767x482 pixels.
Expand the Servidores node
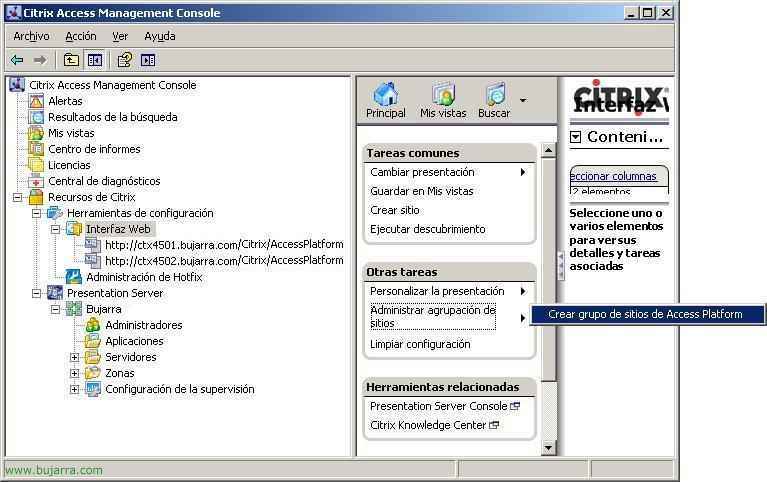[74, 358]
